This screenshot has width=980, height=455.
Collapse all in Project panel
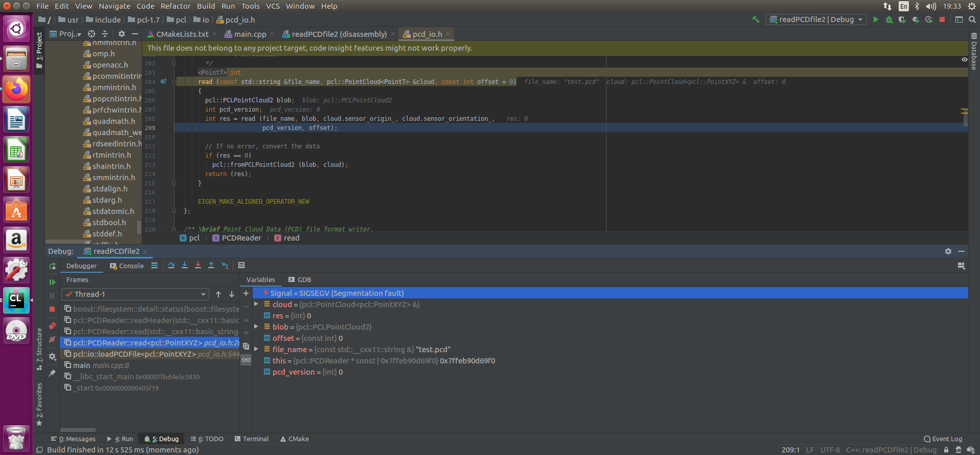(x=105, y=34)
